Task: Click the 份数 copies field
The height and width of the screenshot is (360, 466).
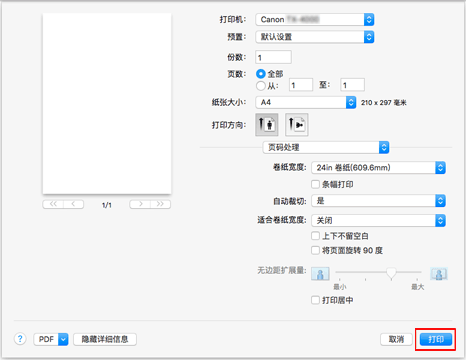Action: pyautogui.click(x=273, y=57)
